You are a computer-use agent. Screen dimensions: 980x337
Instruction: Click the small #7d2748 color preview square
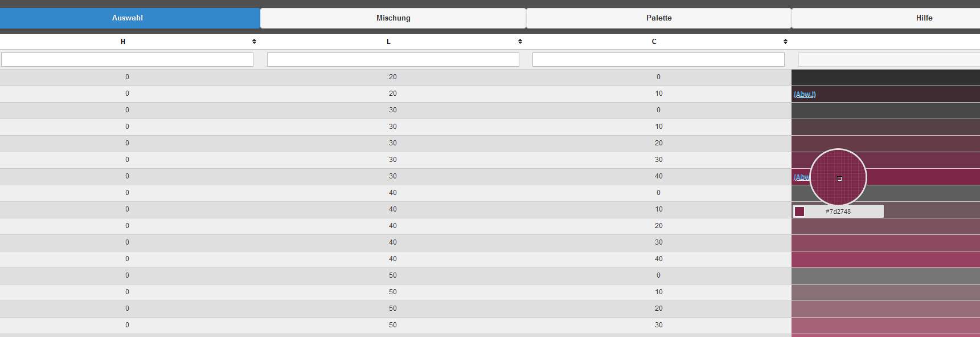(799, 212)
